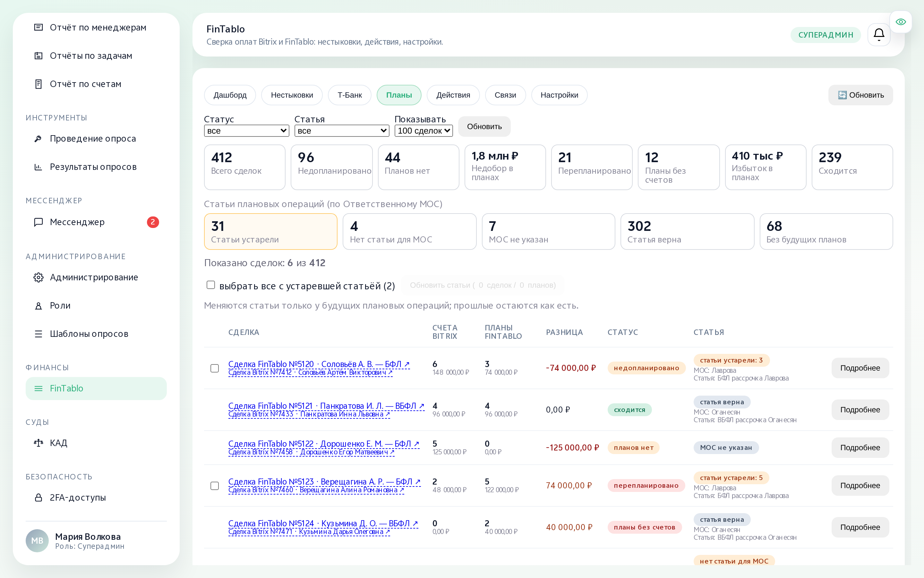Click the invoice report sidebar icon
This screenshot has height=578, width=924.
(x=38, y=84)
